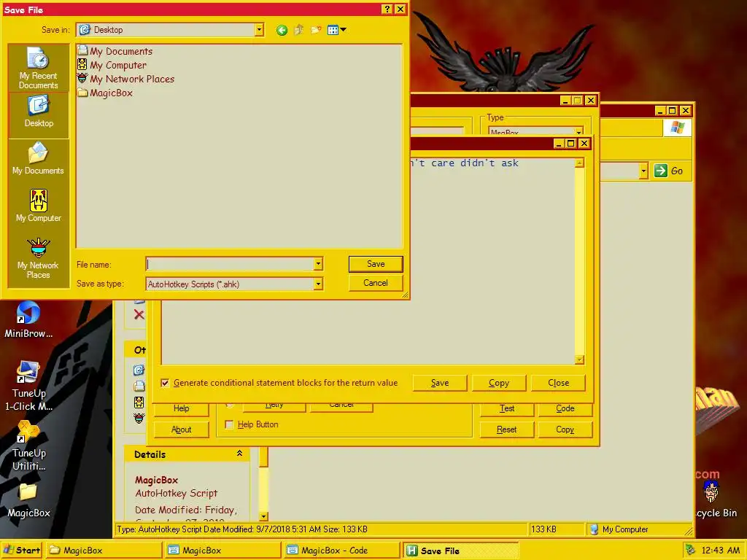This screenshot has width=747, height=560.
Task: Click the code window scroll up arrow
Action: (579, 163)
